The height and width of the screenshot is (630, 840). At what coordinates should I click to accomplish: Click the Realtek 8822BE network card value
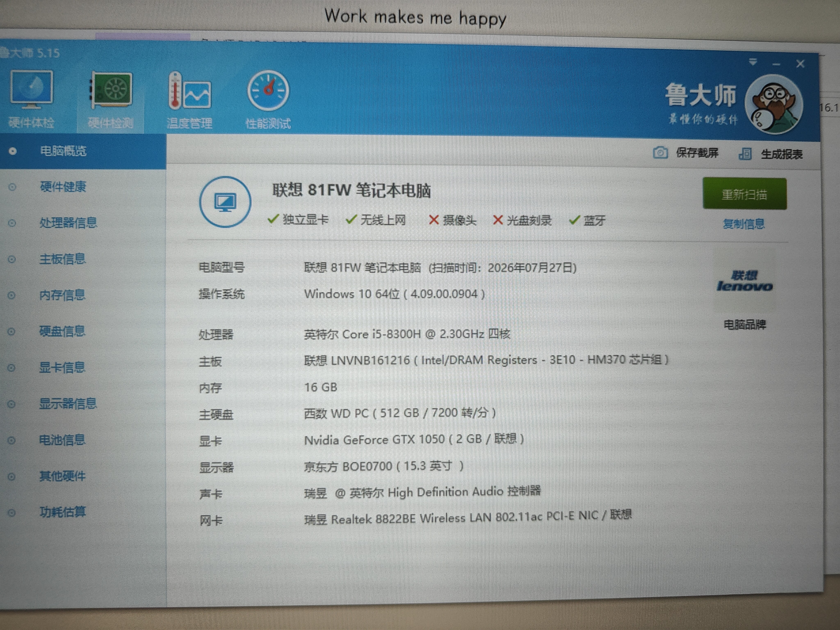coord(468,517)
